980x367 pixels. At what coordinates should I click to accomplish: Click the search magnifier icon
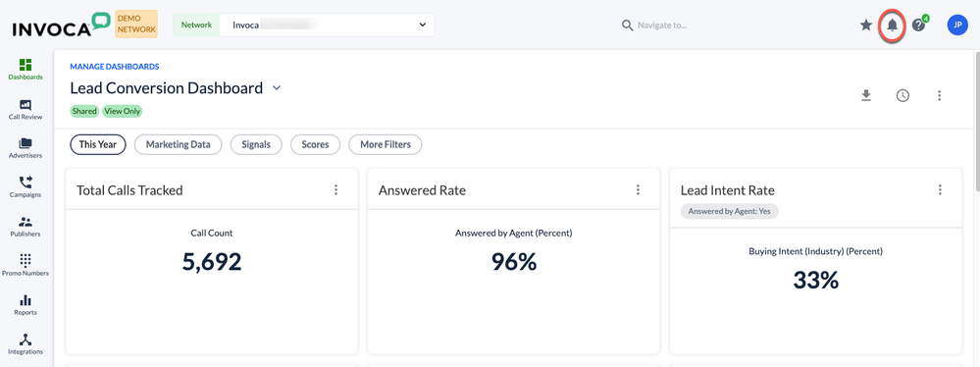628,25
